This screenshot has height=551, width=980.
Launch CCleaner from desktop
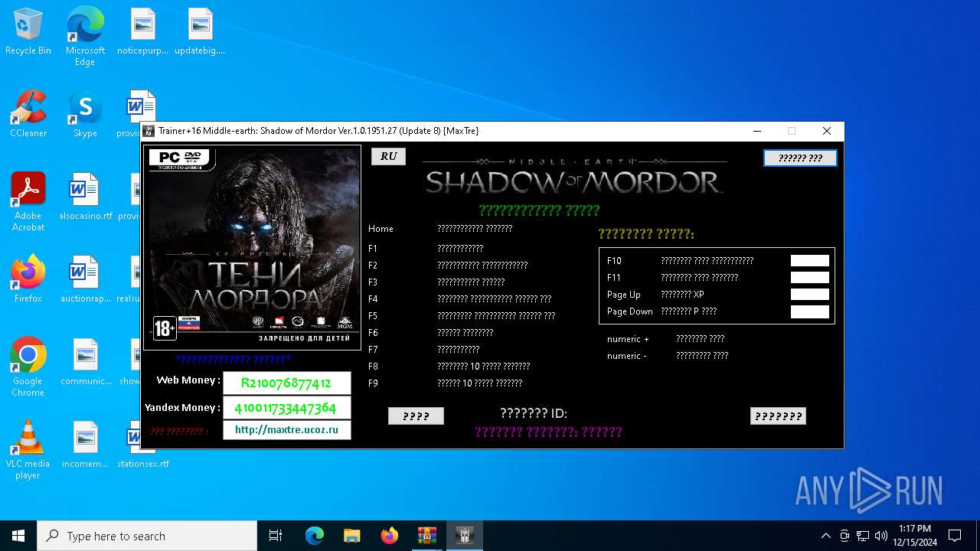28,115
